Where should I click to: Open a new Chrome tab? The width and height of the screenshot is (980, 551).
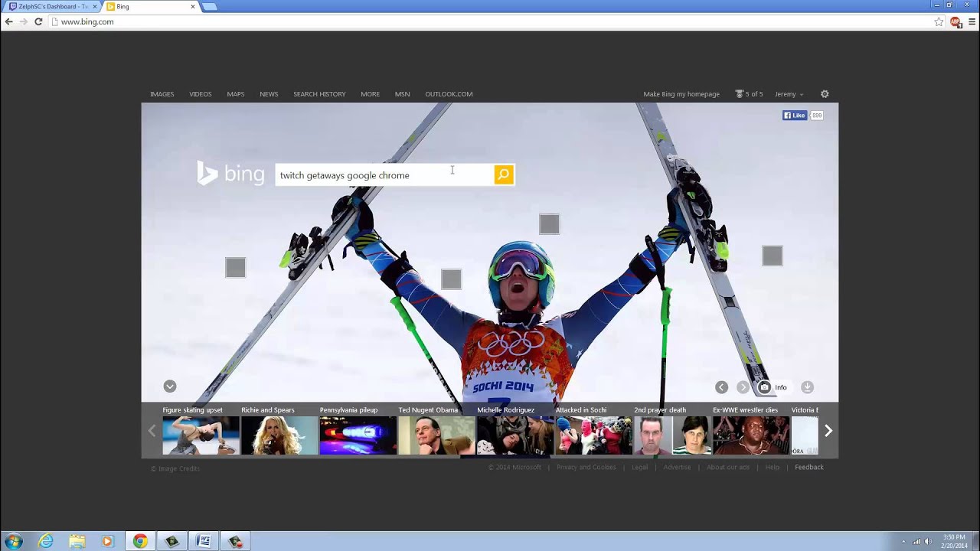tap(209, 6)
